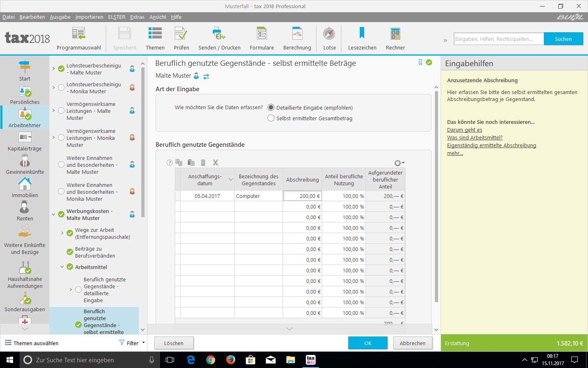Click the search field Eingaben, Hilfen, Rechtsquellen
Viewport: 588px width, 368px height.
(499, 39)
